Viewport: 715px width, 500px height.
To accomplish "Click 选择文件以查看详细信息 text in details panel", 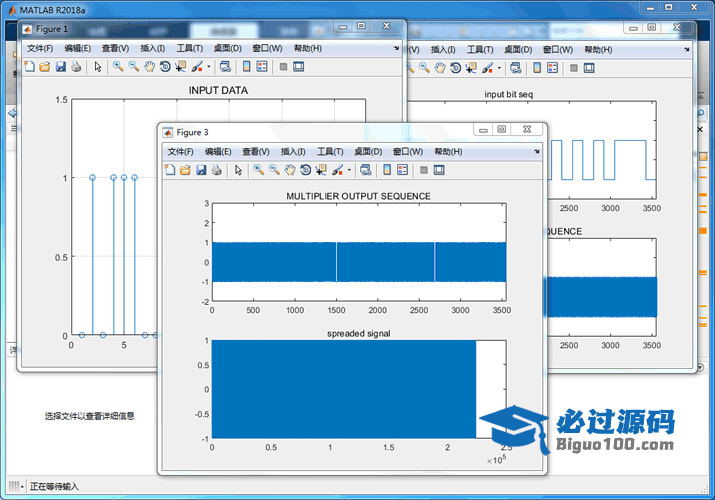I will pos(89,416).
